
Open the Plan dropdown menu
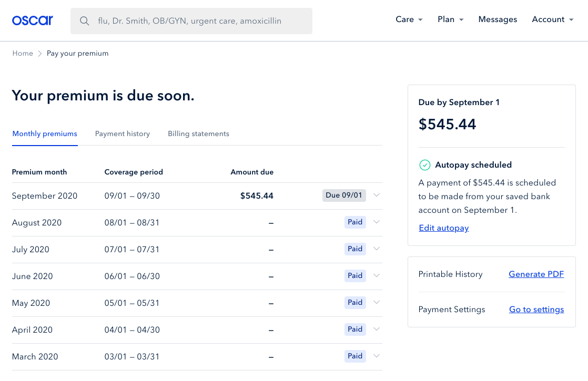tap(450, 19)
